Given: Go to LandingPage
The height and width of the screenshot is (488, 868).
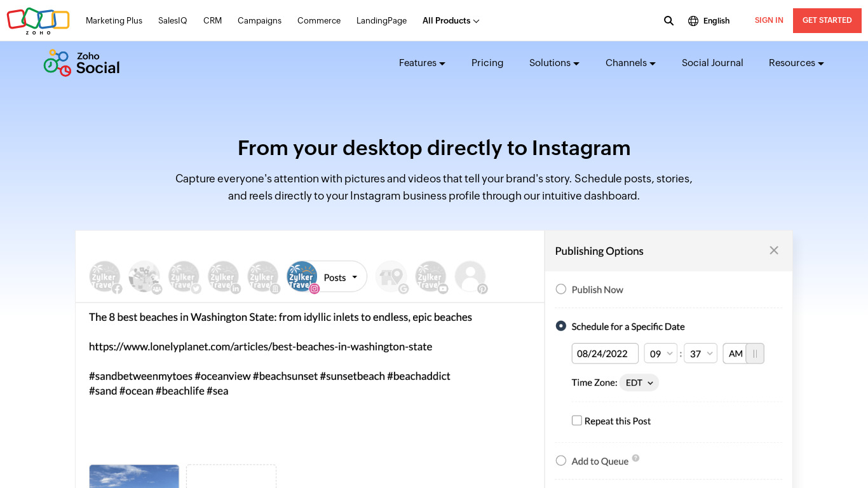Looking at the screenshot, I should [x=381, y=21].
